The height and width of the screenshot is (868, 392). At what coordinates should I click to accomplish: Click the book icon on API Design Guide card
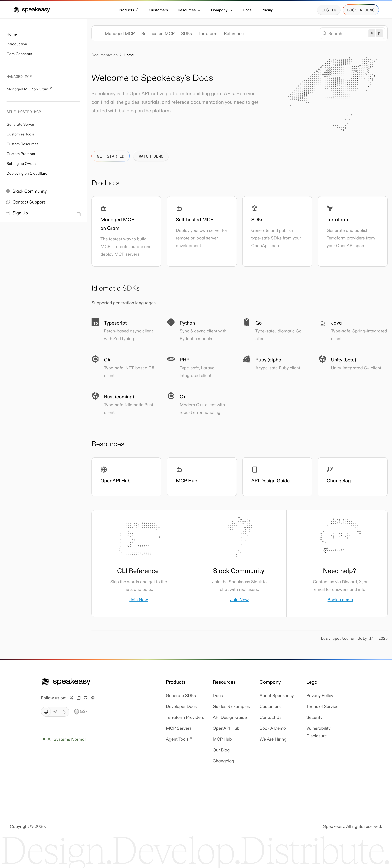pos(255,469)
